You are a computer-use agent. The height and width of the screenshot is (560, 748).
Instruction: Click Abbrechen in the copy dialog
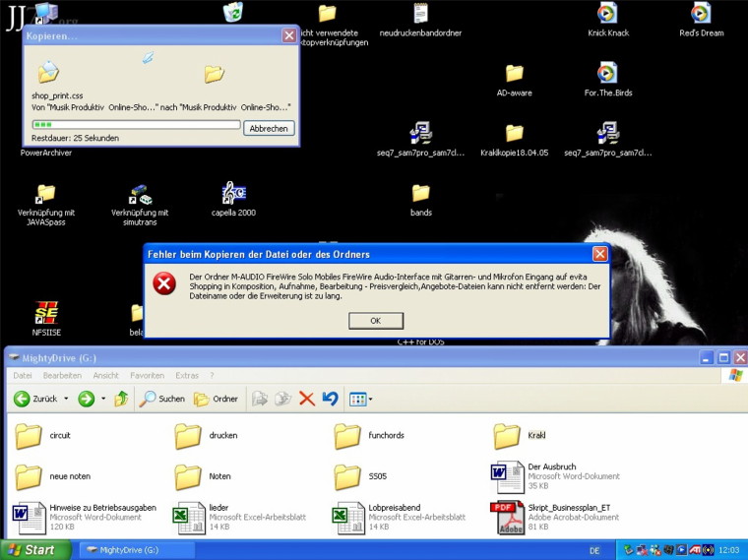click(x=269, y=128)
